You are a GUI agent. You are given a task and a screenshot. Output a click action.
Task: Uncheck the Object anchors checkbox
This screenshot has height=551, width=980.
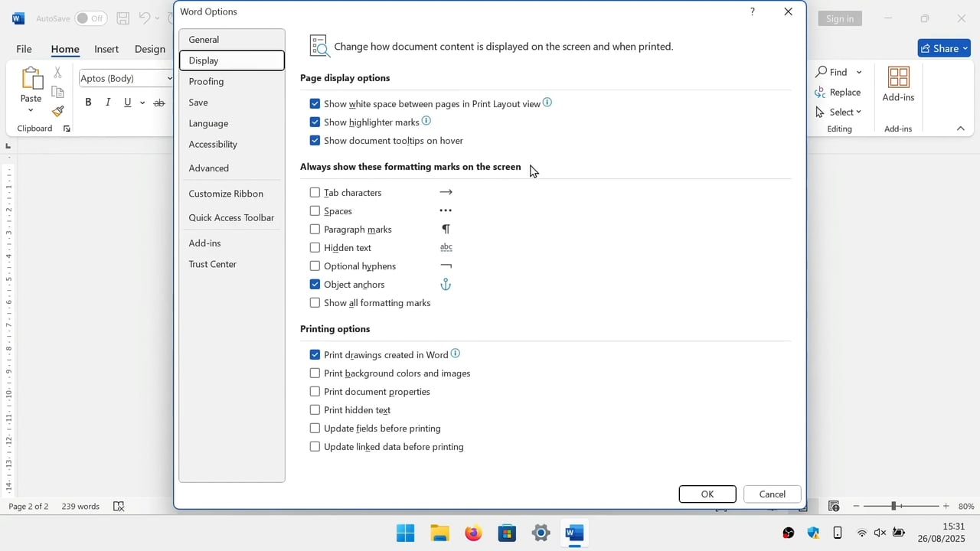(315, 285)
